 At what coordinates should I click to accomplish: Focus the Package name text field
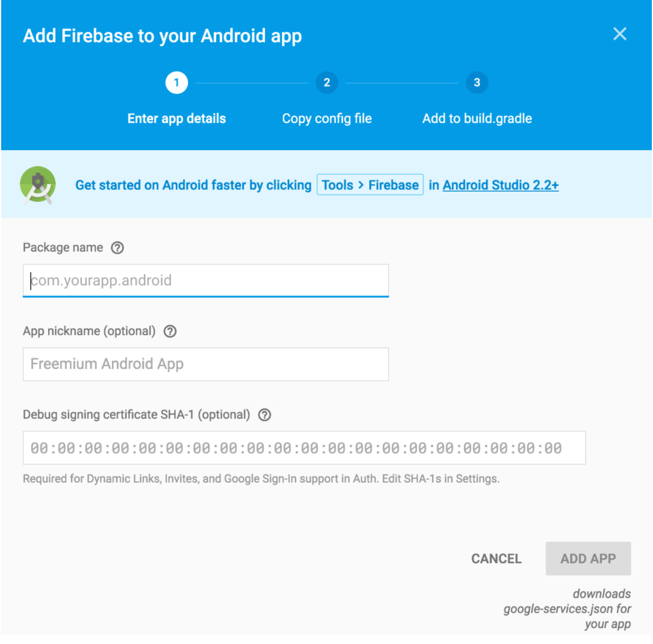click(205, 280)
